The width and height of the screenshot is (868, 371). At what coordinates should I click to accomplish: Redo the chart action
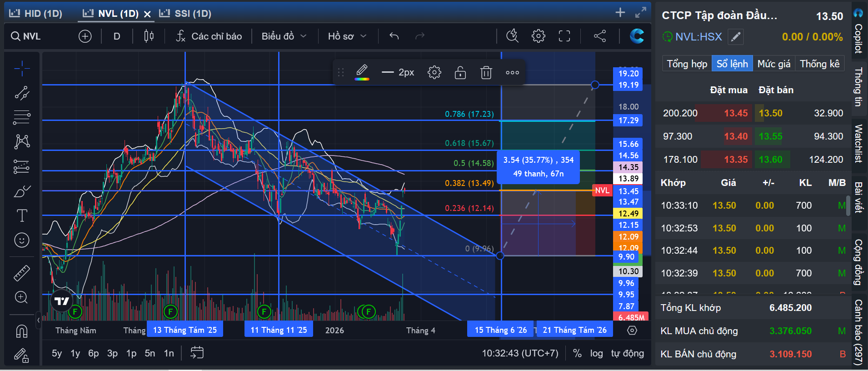click(420, 36)
